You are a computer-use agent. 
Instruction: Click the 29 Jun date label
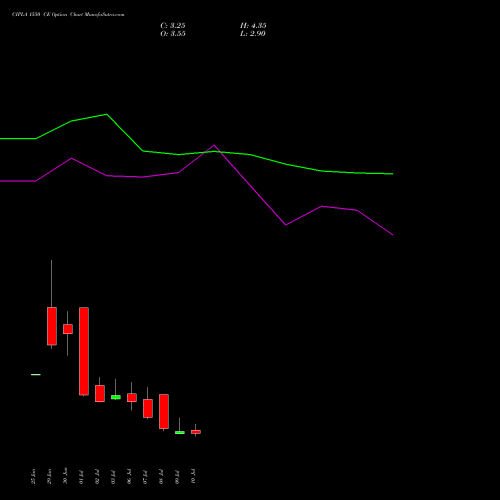click(x=49, y=476)
